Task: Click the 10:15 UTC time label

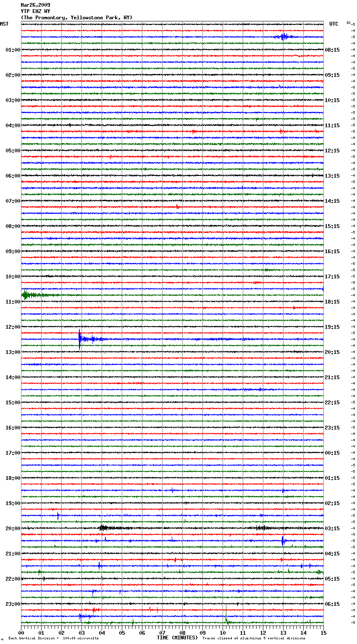Action: [x=332, y=100]
